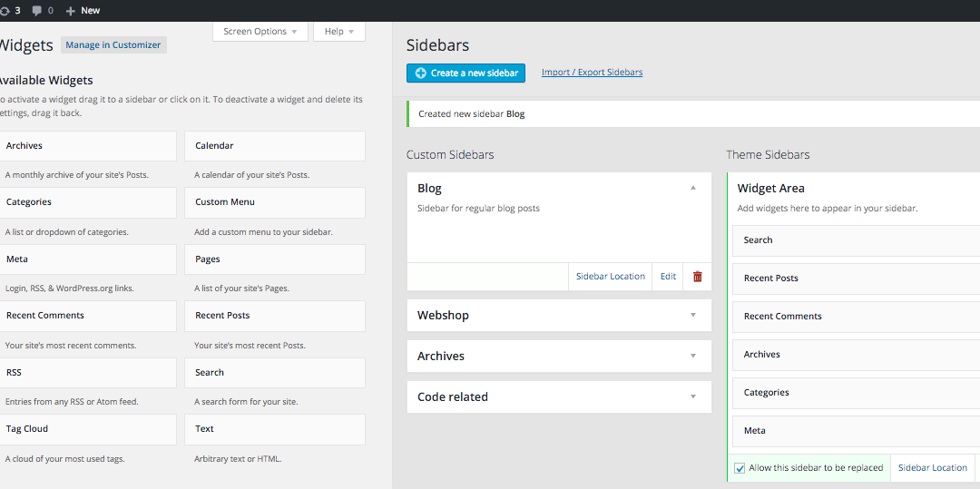Click the updates icon in admin bar

[10, 11]
